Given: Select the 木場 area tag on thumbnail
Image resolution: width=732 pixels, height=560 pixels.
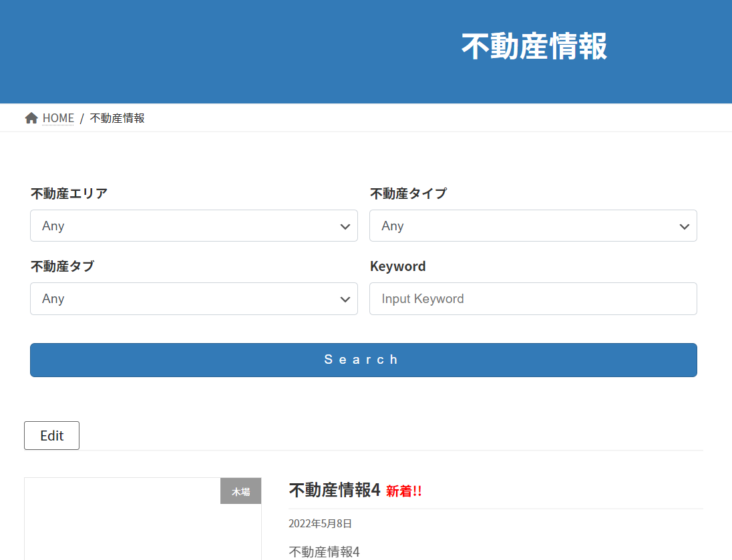Looking at the screenshot, I should coord(240,491).
